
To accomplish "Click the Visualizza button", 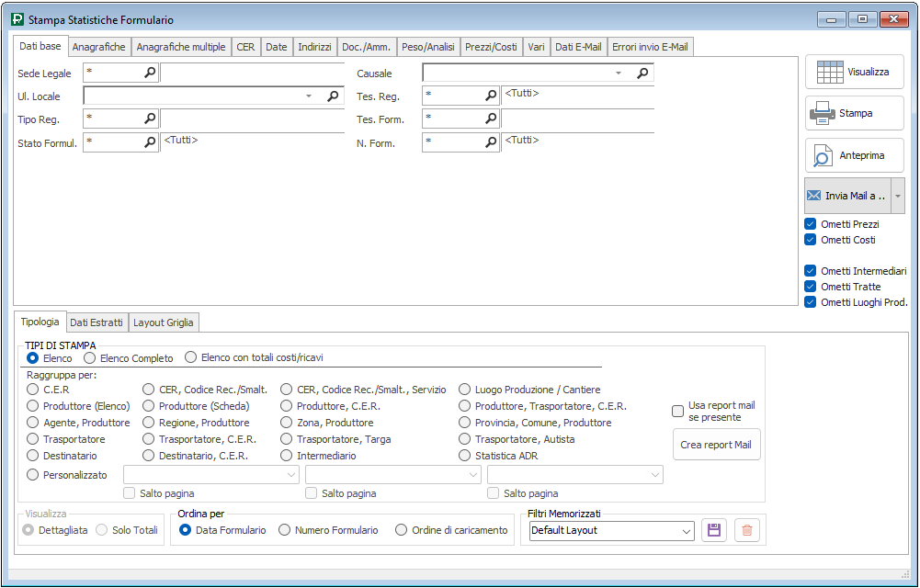I will [x=855, y=72].
